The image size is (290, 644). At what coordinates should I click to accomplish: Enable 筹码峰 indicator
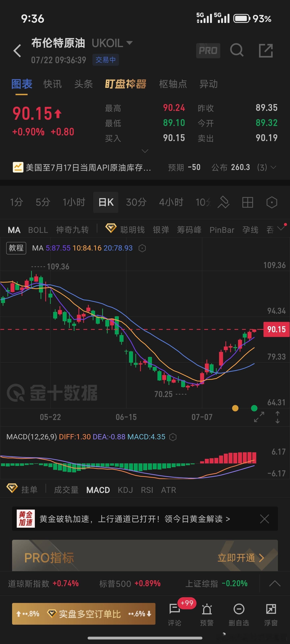[189, 230]
